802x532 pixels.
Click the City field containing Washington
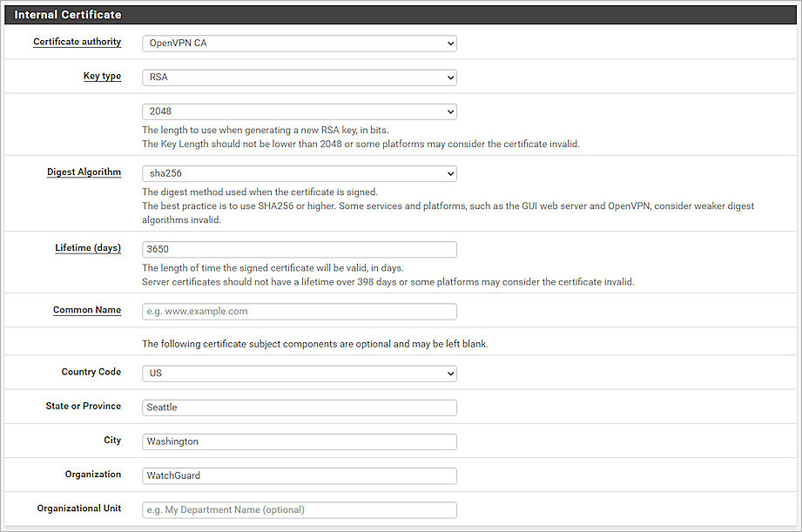(x=299, y=441)
